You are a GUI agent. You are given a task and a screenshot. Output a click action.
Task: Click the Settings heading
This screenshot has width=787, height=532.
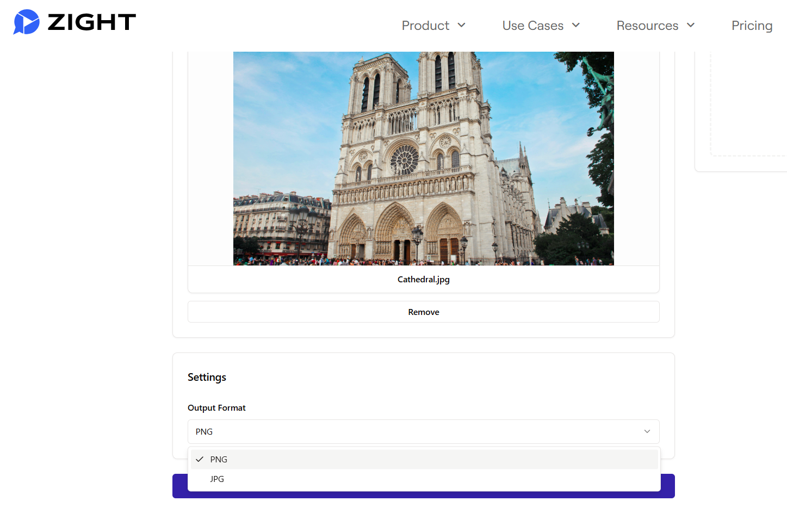coord(207,377)
